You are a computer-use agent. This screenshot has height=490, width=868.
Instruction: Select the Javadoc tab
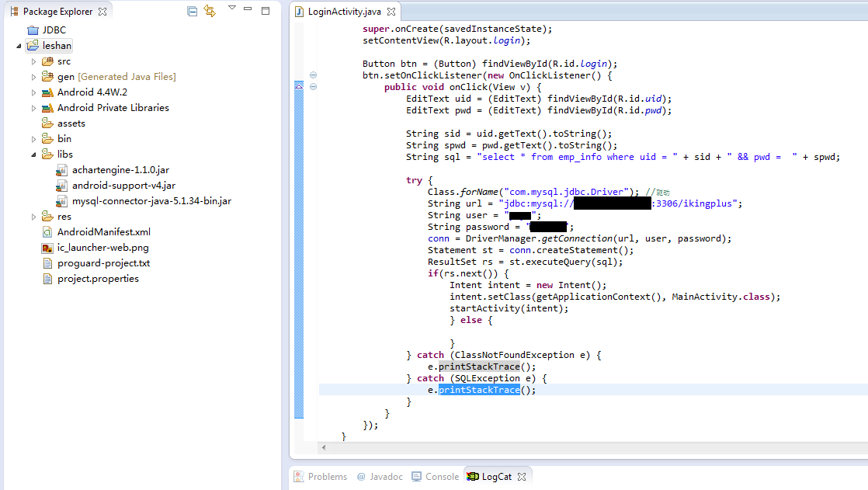tap(380, 476)
